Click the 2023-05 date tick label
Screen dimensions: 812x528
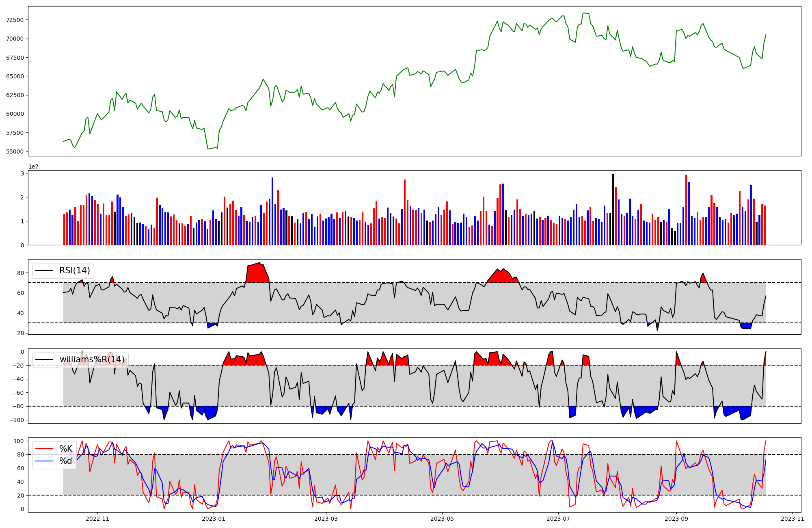442,519
